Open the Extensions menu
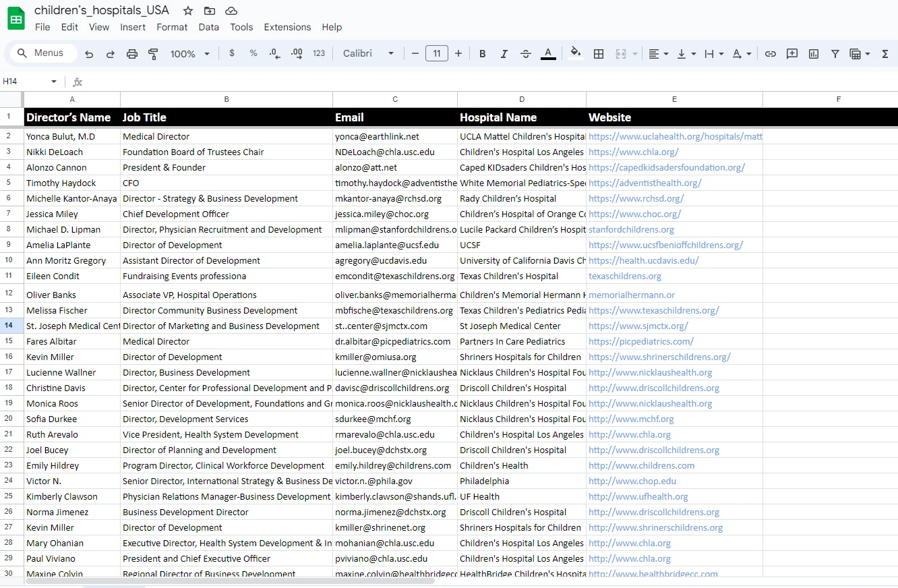Viewport: 898px width, 588px height. (x=287, y=27)
